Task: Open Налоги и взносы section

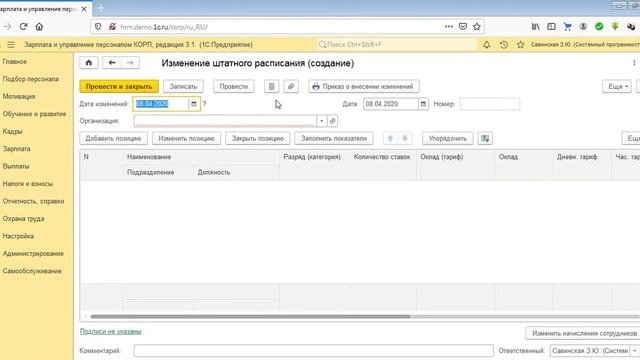Action: [27, 184]
